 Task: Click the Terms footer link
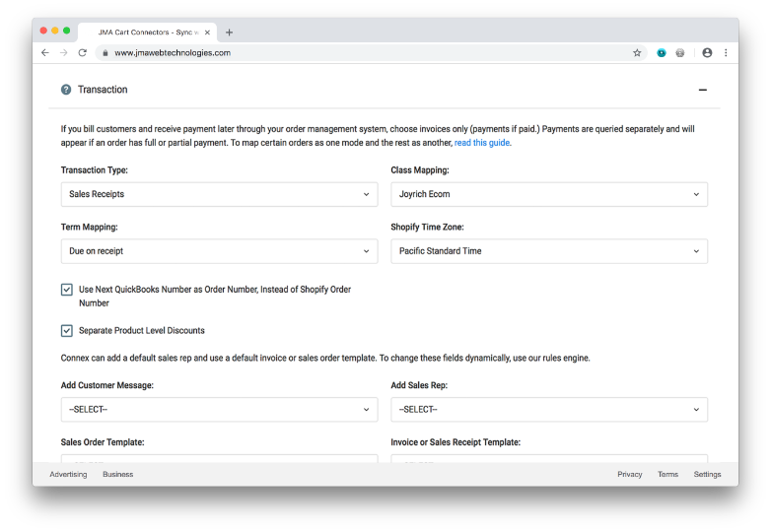(x=667, y=475)
